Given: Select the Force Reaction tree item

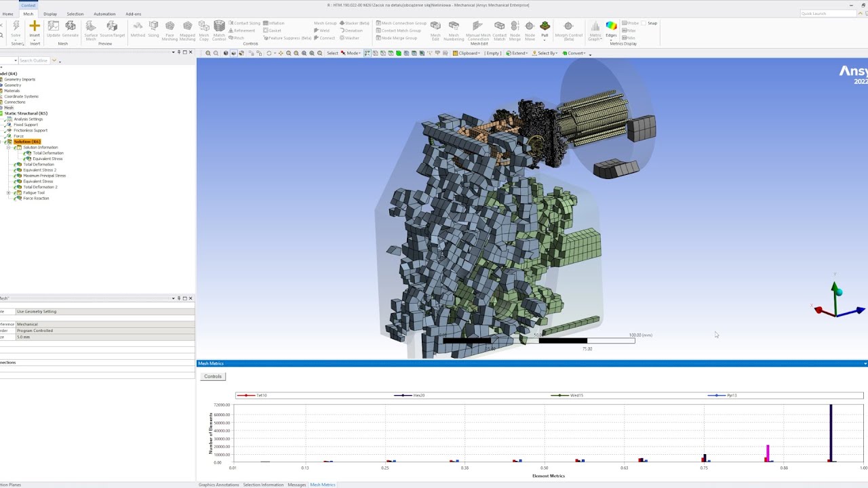Looking at the screenshot, I should [x=36, y=199].
